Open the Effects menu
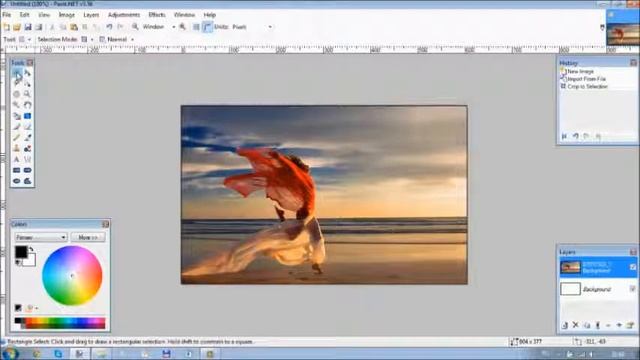Screen dimensions: 640x360 [x=157, y=15]
